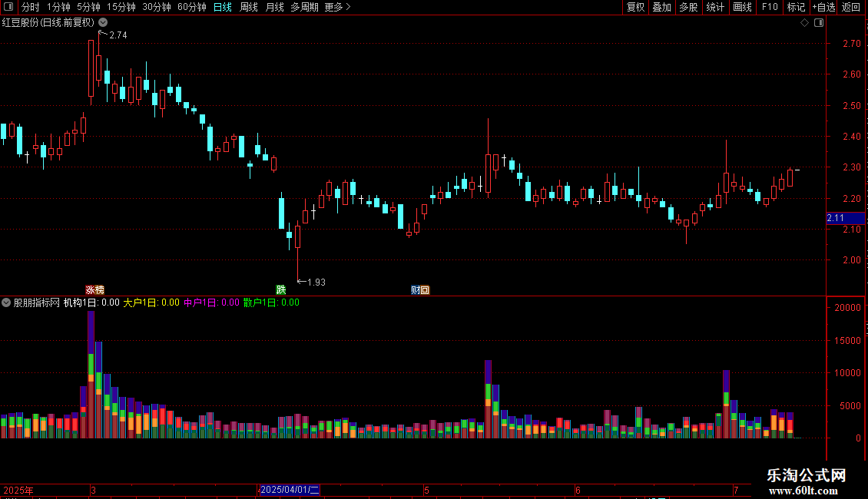This screenshot has width=868, height=499.
Task: Click the 跌 event marker
Action: pyautogui.click(x=280, y=290)
